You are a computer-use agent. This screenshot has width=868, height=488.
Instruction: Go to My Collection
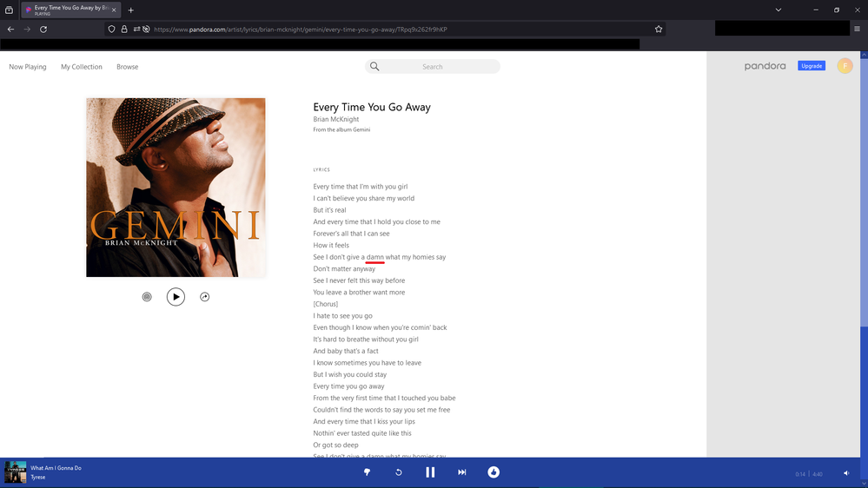82,66
